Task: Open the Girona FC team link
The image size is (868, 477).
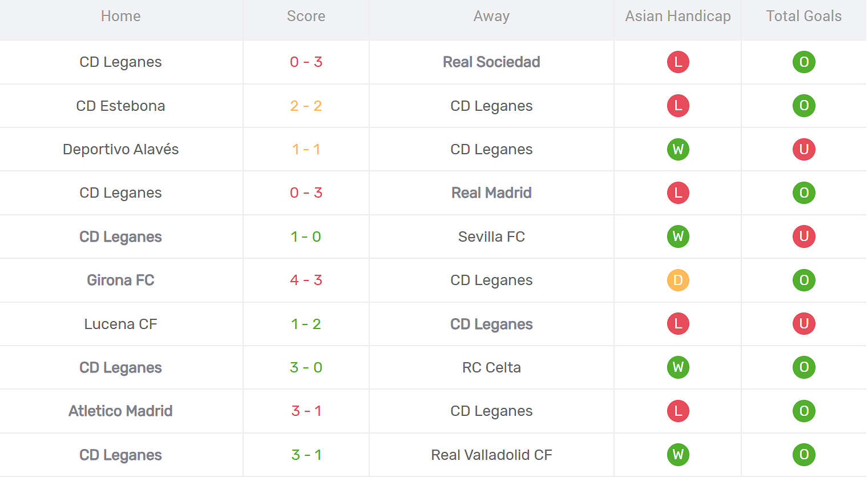Action: 120,280
